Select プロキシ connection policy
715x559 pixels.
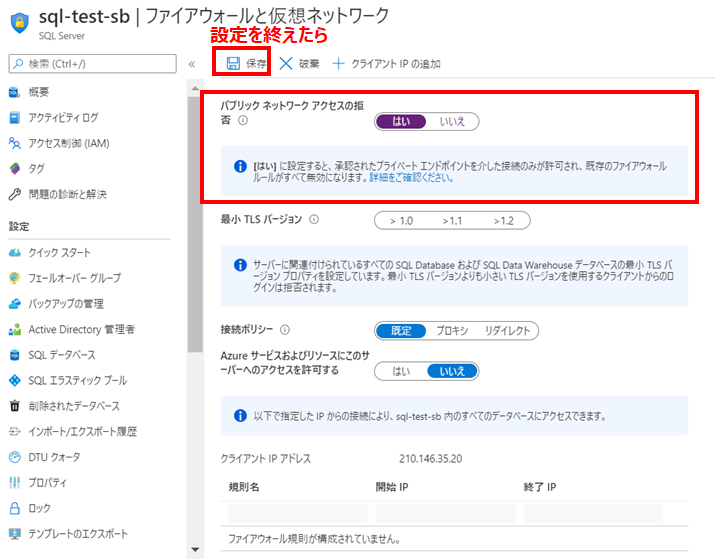point(452,331)
